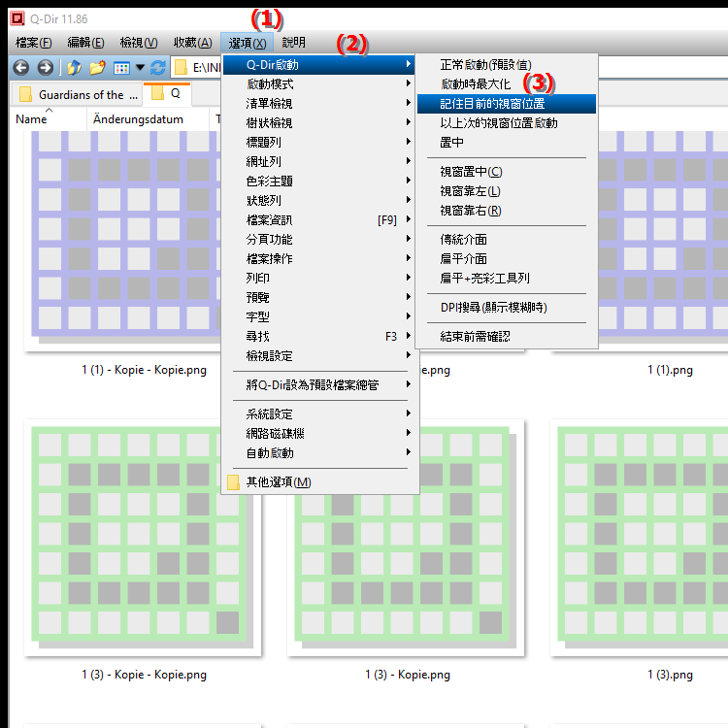Image resolution: width=728 pixels, height=728 pixels.
Task: Expand the 自動啟動 submenu
Action: (x=319, y=453)
